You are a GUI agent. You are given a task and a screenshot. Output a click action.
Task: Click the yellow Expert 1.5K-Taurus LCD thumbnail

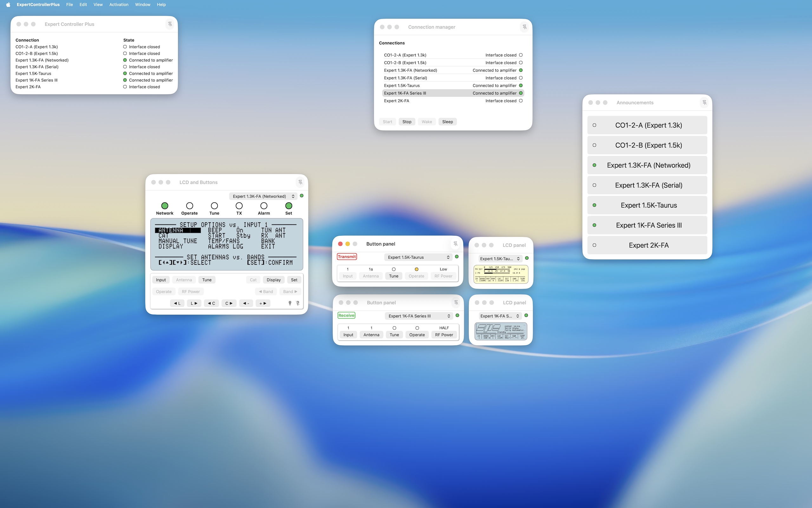[501, 274]
